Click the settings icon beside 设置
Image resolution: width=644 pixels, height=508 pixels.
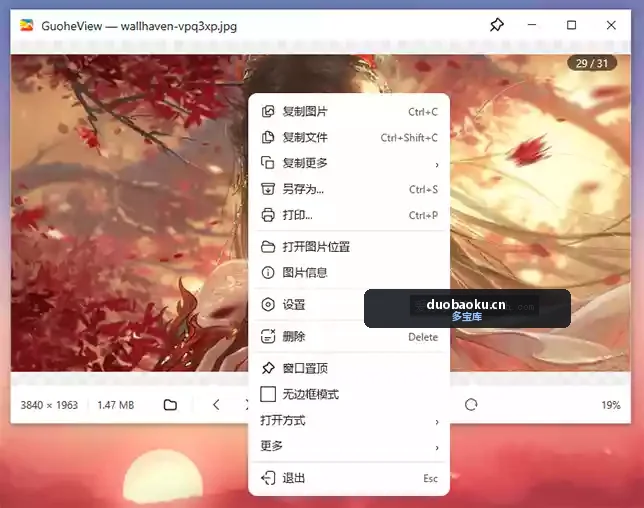tap(268, 304)
